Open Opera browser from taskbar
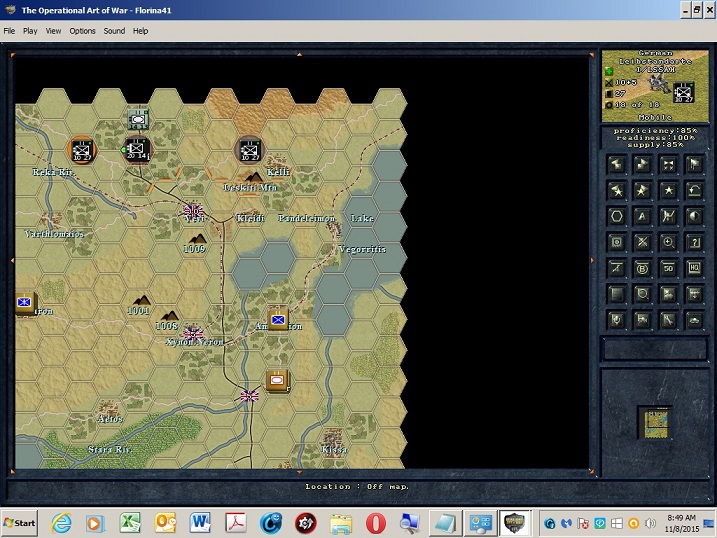 click(375, 523)
